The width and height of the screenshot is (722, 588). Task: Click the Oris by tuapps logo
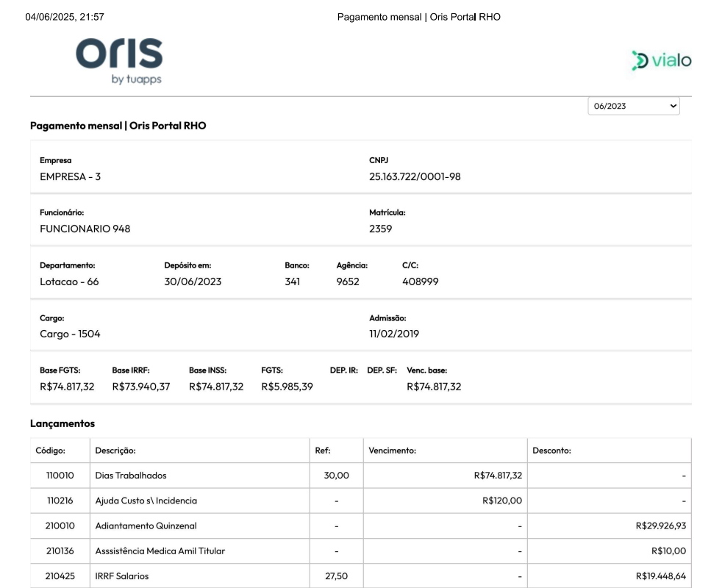pyautogui.click(x=119, y=61)
